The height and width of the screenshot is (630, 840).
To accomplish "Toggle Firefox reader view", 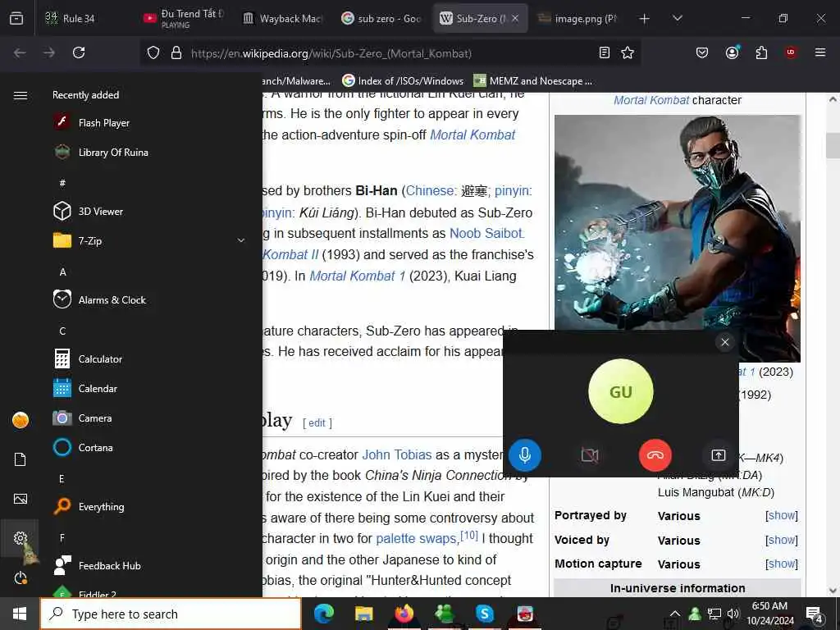I will coord(605,52).
